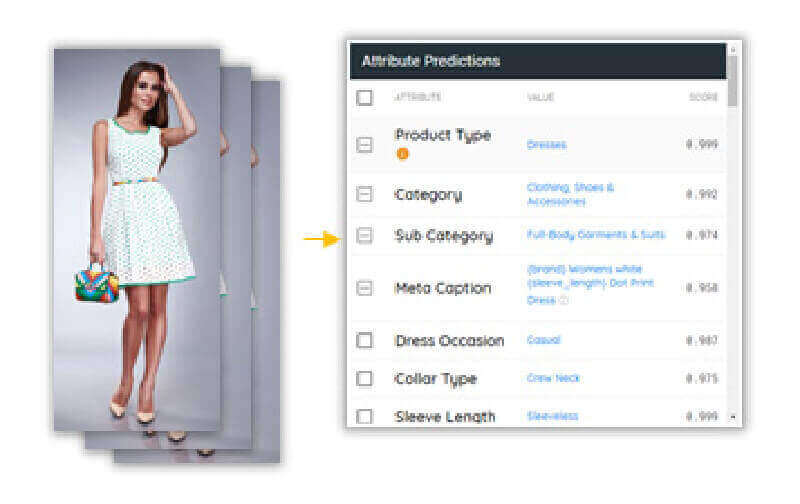The image size is (800, 504).
Task: Open the Clothing, Shoes & Accessories value link
Action: click(x=570, y=194)
